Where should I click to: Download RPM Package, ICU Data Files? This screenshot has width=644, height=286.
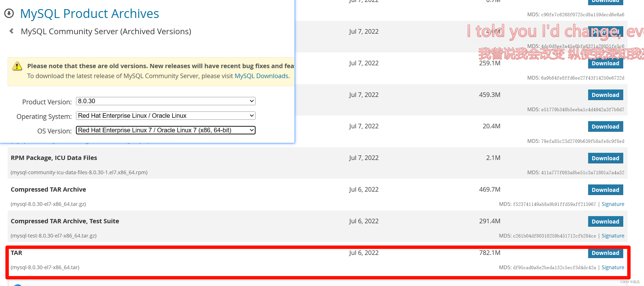coord(605,158)
